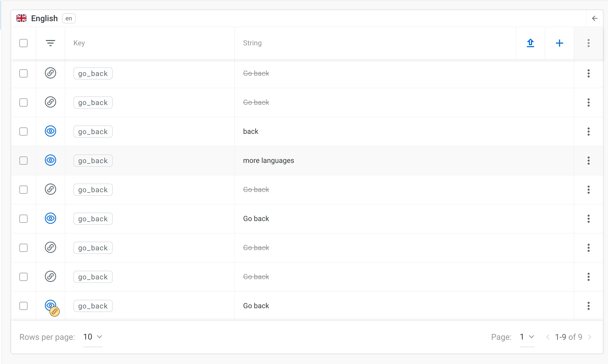Click the export upload icon in the toolbar

530,43
